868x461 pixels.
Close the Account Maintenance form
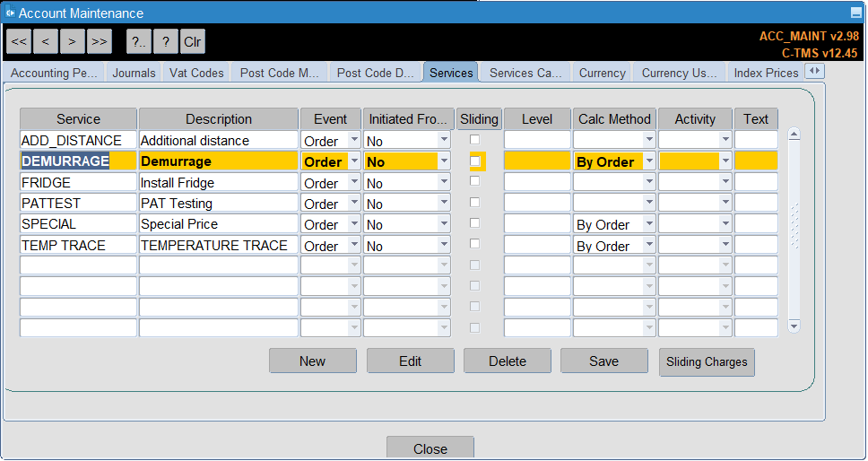point(430,448)
